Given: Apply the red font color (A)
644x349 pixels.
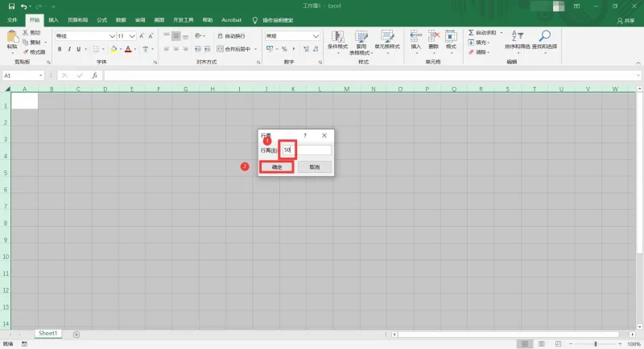Looking at the screenshot, I should tap(128, 49).
